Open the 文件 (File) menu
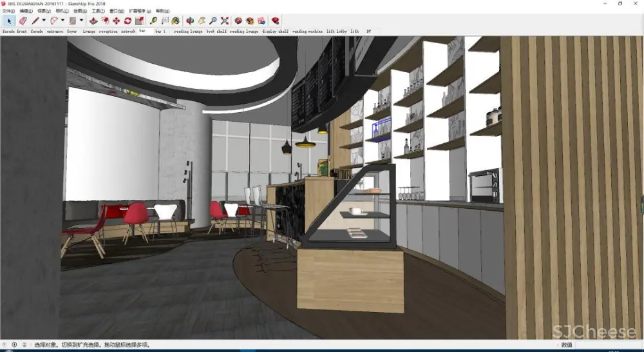This screenshot has width=644, height=352. (8, 11)
